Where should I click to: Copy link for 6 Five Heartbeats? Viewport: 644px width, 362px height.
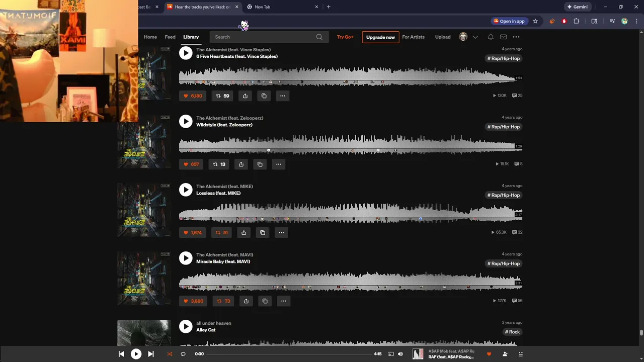pos(264,96)
